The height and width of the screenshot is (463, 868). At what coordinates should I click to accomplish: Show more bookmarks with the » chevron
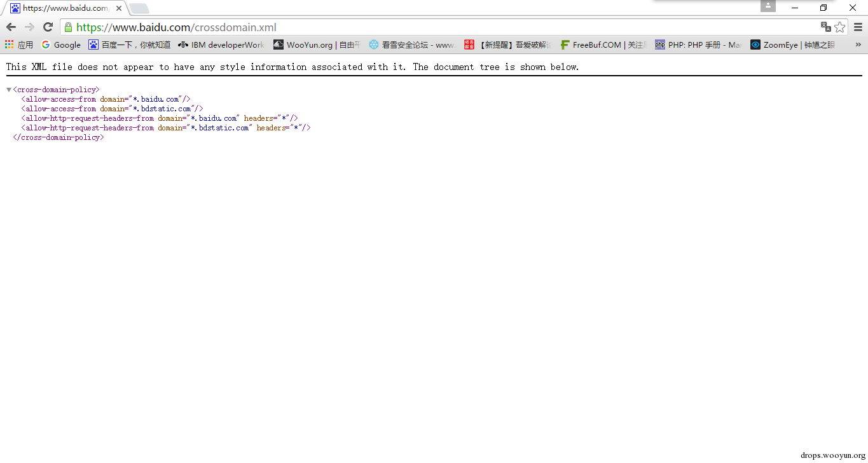(858, 45)
